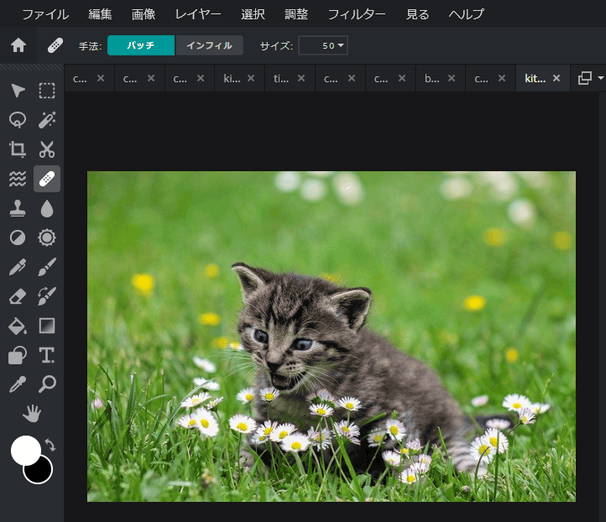The height and width of the screenshot is (522, 606).
Task: Select the Liquify waves tool
Action: tap(18, 179)
